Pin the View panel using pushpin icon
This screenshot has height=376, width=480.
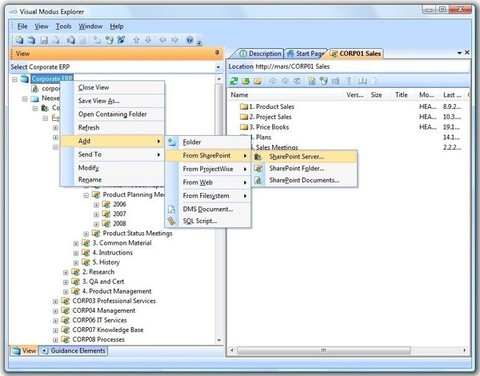pyautogui.click(x=217, y=53)
